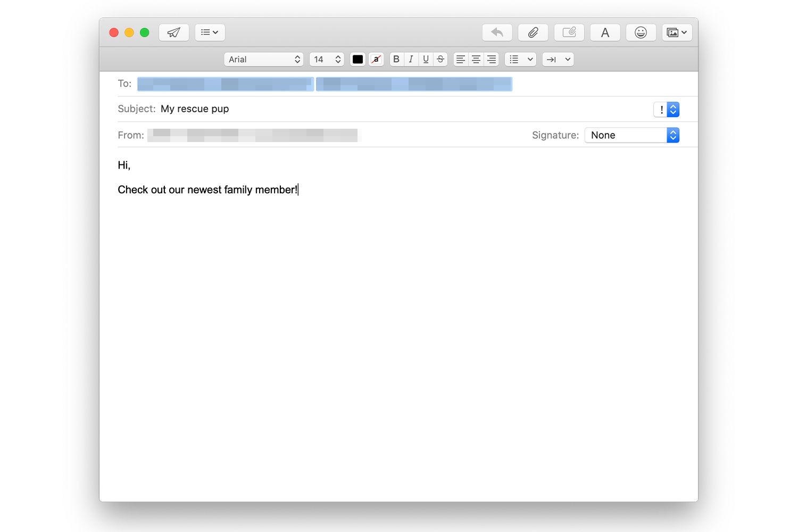This screenshot has width=798, height=532.
Task: Open the markup attachment button
Action: pos(569,32)
